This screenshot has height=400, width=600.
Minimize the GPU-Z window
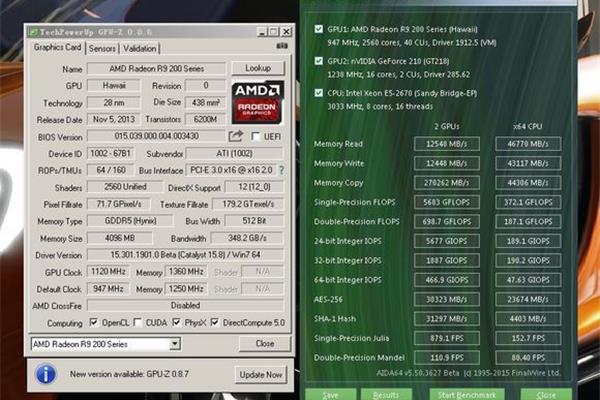262,32
